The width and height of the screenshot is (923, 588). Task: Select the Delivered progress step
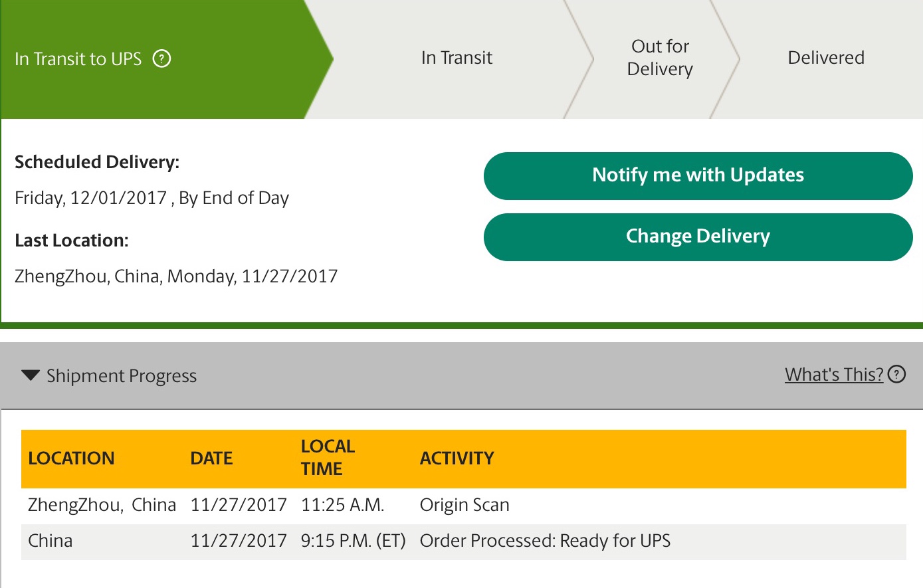pos(826,58)
